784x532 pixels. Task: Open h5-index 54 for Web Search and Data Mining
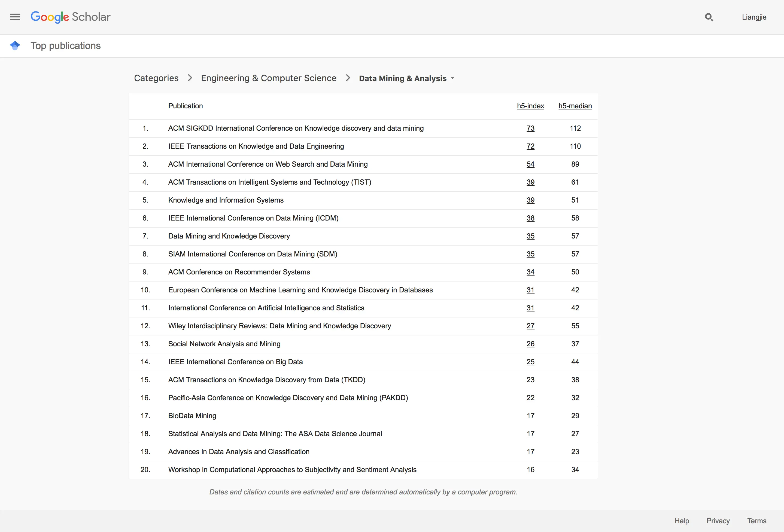[x=530, y=164]
